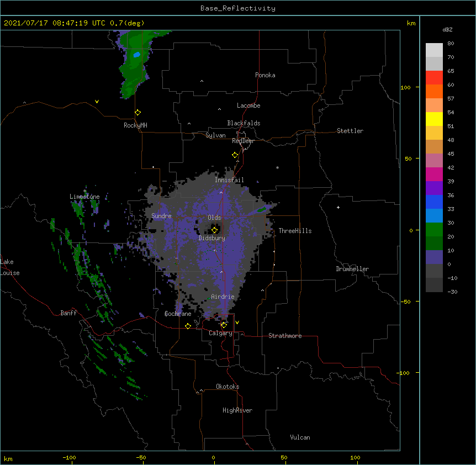Click the white plus marker north of Drumheller
The image size is (476, 465).
[x=338, y=207]
